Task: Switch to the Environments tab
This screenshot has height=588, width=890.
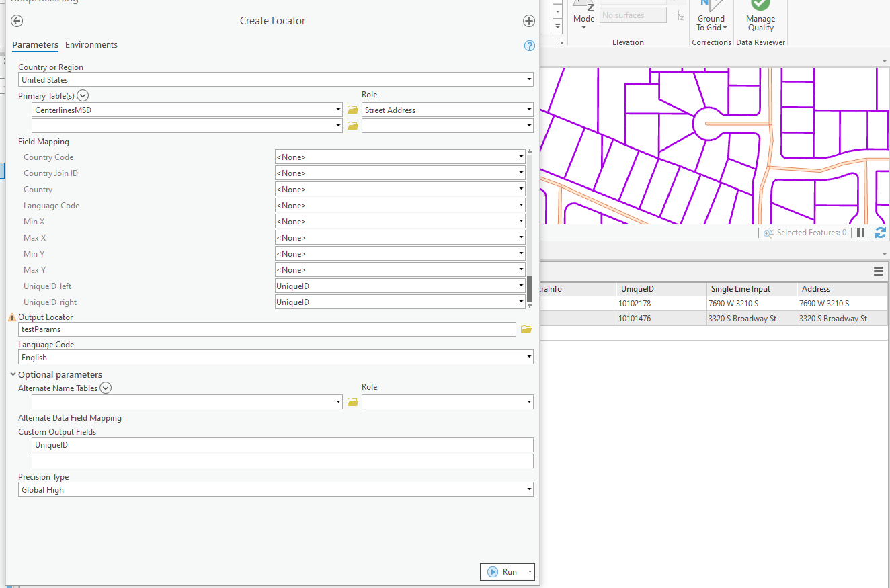Action: [91, 44]
